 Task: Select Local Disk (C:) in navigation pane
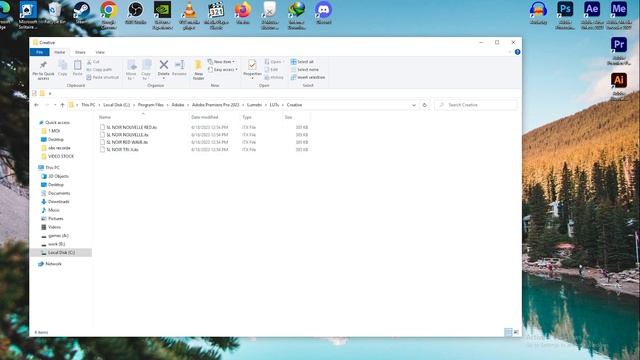click(61, 253)
